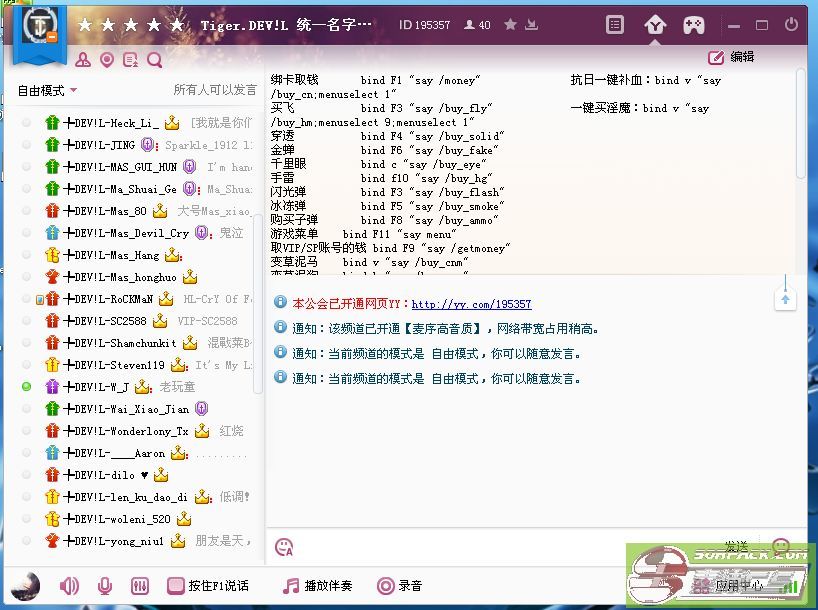The width and height of the screenshot is (818, 610).
Task: Click the channel ID 195357 text
Action: click(425, 25)
